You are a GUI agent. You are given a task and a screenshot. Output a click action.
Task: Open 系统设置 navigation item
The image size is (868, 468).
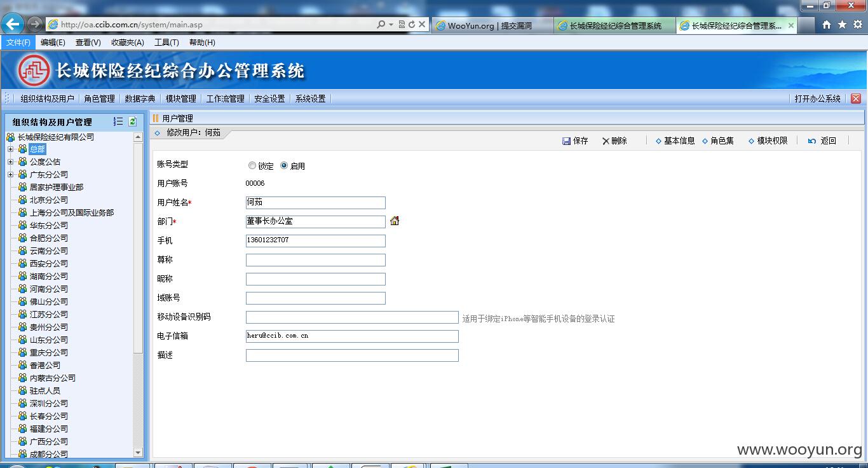click(310, 99)
